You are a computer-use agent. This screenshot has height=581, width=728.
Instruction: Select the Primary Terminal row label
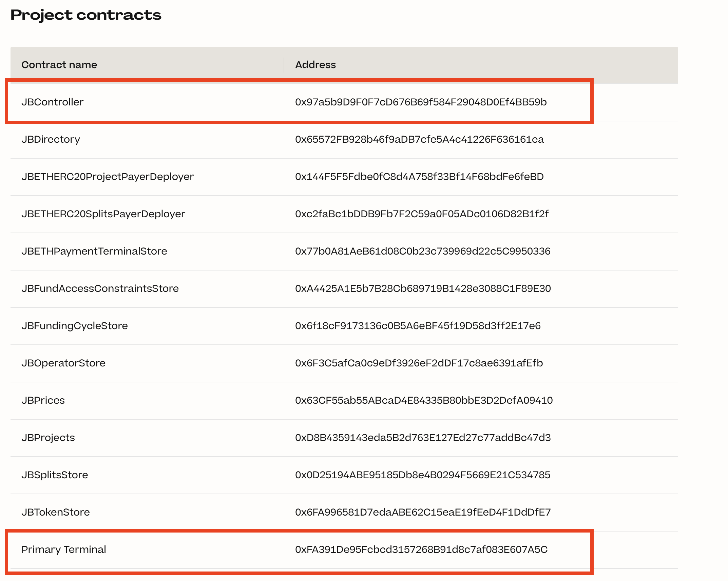tap(63, 549)
